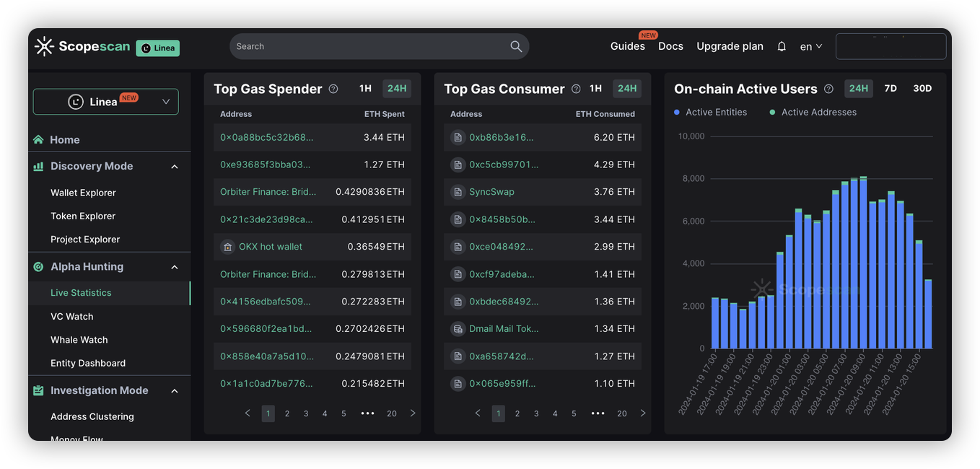Toggle the Active Entities legend marker
Screen dimensions: 980x469
tap(677, 113)
